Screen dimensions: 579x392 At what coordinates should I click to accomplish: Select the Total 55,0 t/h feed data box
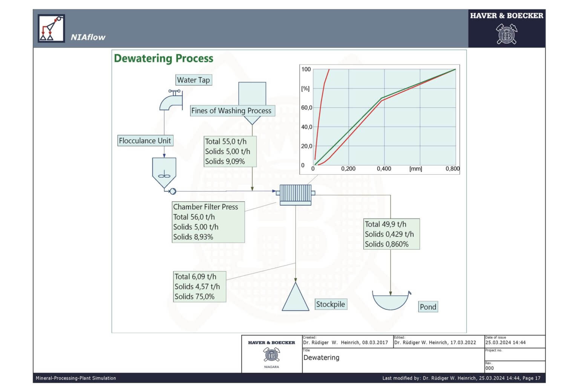point(230,151)
